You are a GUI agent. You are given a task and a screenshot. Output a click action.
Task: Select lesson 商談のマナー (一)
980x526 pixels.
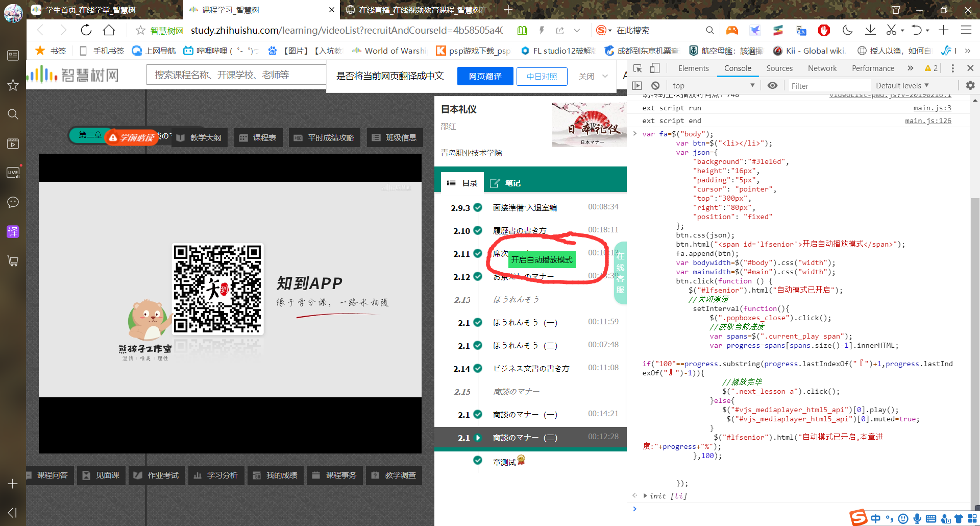(x=530, y=415)
